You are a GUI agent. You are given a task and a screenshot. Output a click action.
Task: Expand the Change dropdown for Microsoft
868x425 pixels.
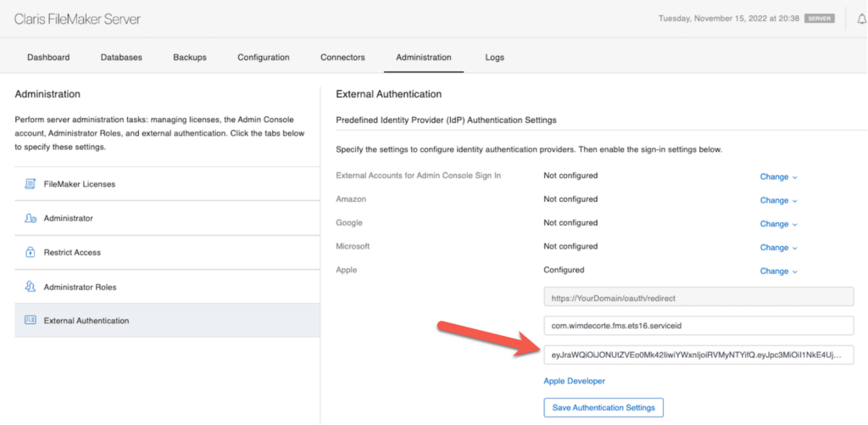click(778, 247)
